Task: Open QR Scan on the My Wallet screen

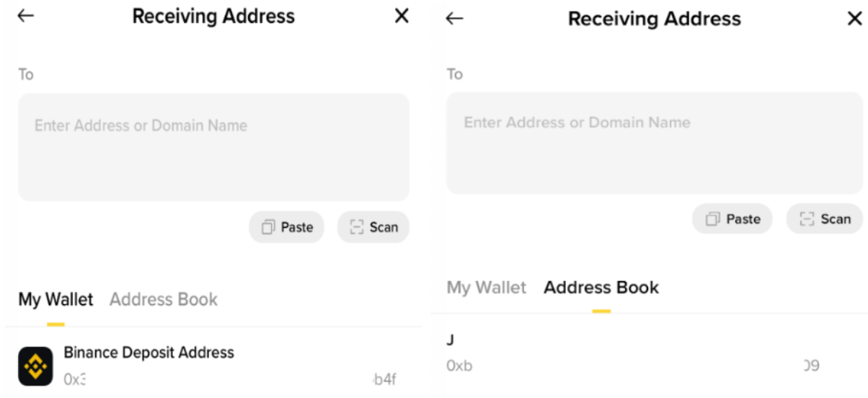Action: [373, 227]
